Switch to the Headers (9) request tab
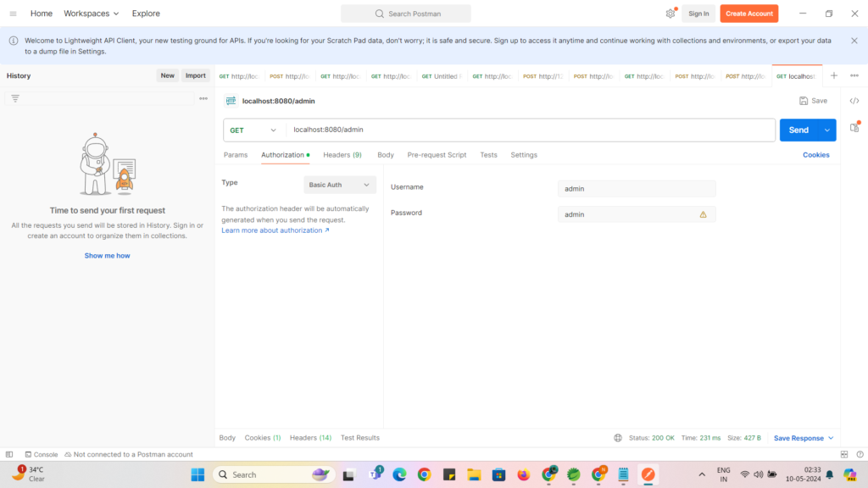This screenshot has height=488, width=868. pyautogui.click(x=342, y=155)
